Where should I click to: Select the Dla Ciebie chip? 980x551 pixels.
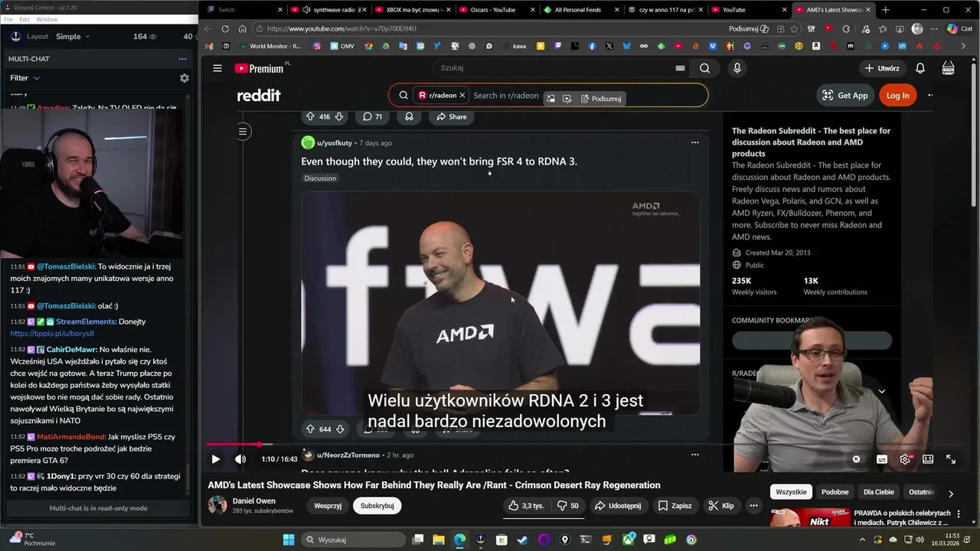[878, 492]
